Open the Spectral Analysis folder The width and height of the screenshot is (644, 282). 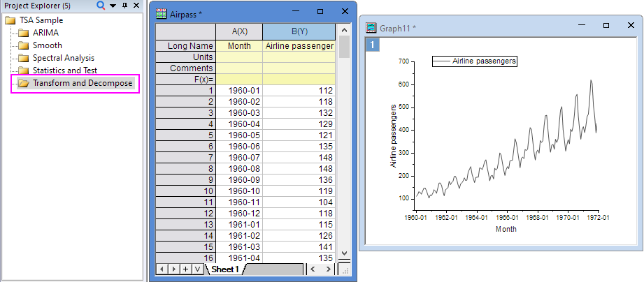63,58
